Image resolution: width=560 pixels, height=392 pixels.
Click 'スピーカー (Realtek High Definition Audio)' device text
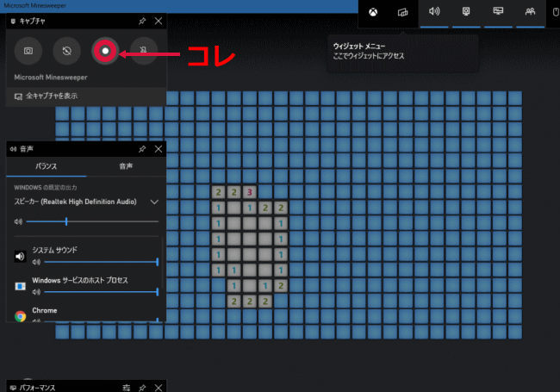click(x=75, y=202)
